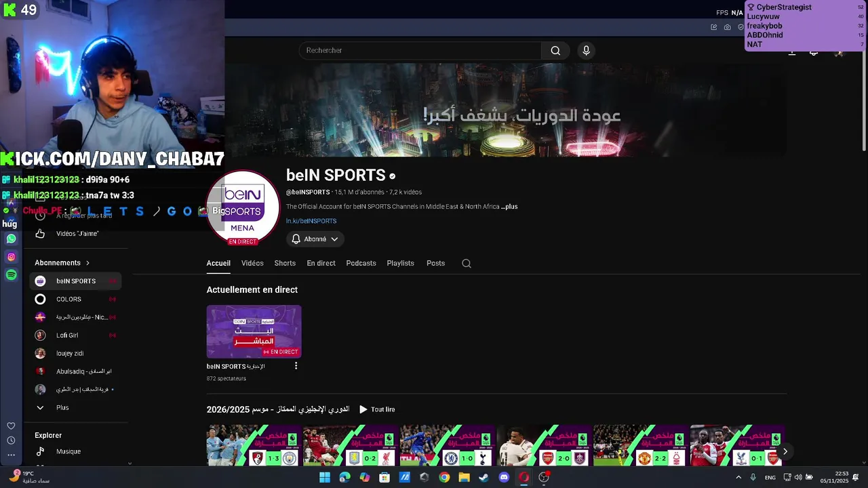Switch to Opera GX in the taskbar
The width and height of the screenshot is (868, 488).
point(524,477)
